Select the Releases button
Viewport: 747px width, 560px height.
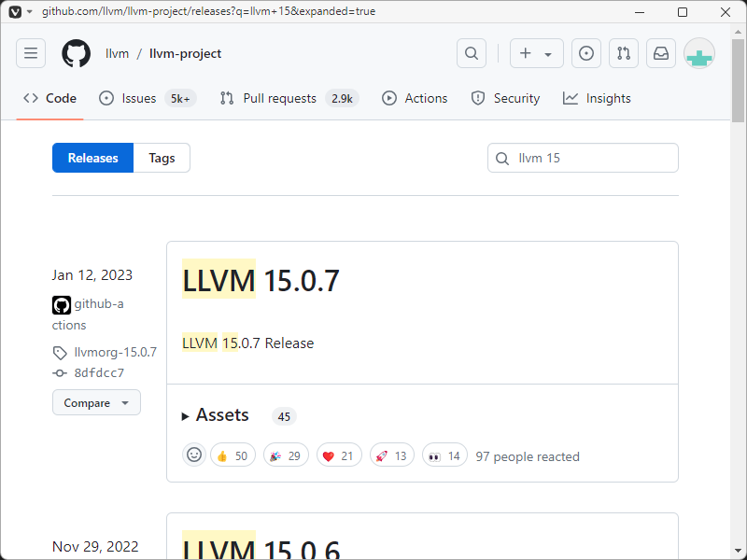point(92,158)
